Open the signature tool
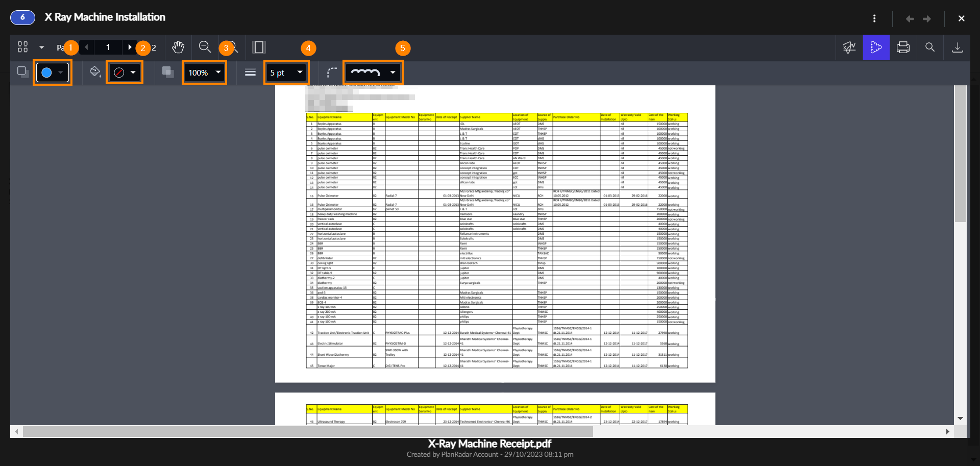This screenshot has width=980, height=466. pos(849,47)
